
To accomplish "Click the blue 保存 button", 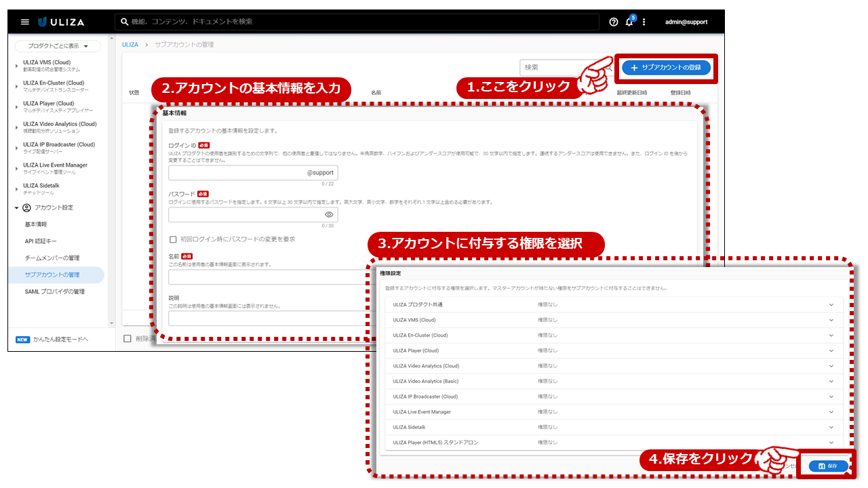I will [x=828, y=466].
